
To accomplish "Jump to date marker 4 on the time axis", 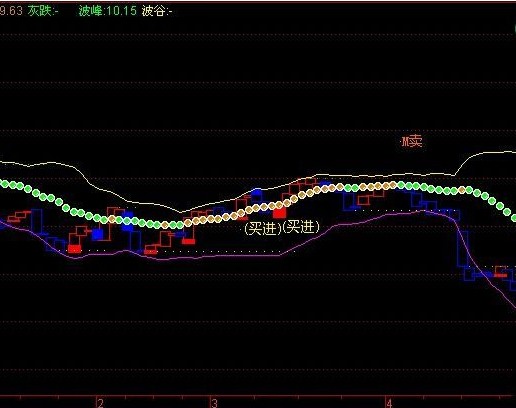I will (389, 403).
